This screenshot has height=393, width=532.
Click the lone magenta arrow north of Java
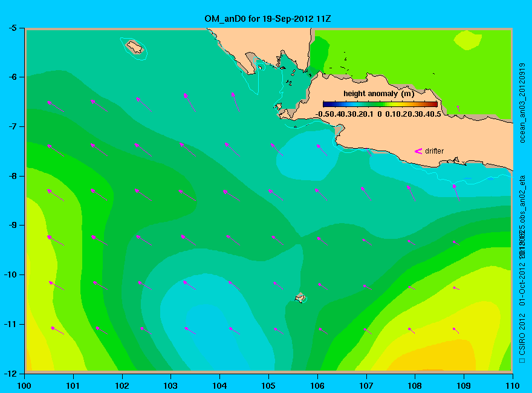tap(458, 109)
